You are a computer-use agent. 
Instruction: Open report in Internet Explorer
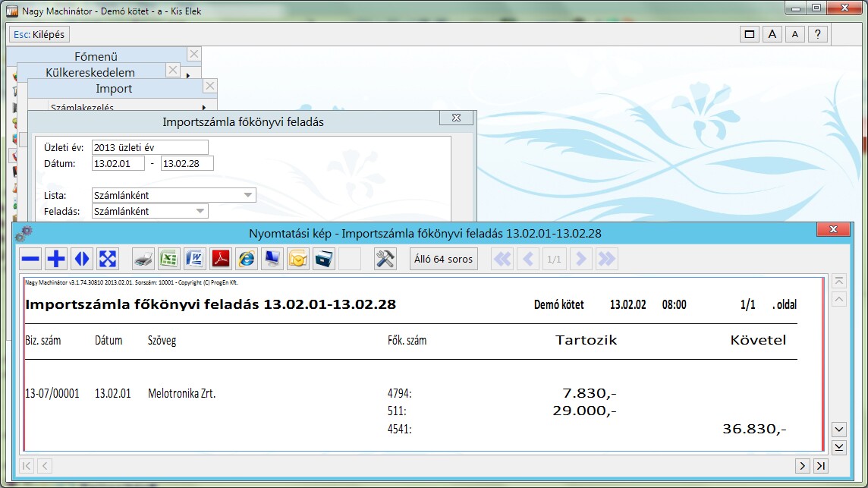click(247, 259)
